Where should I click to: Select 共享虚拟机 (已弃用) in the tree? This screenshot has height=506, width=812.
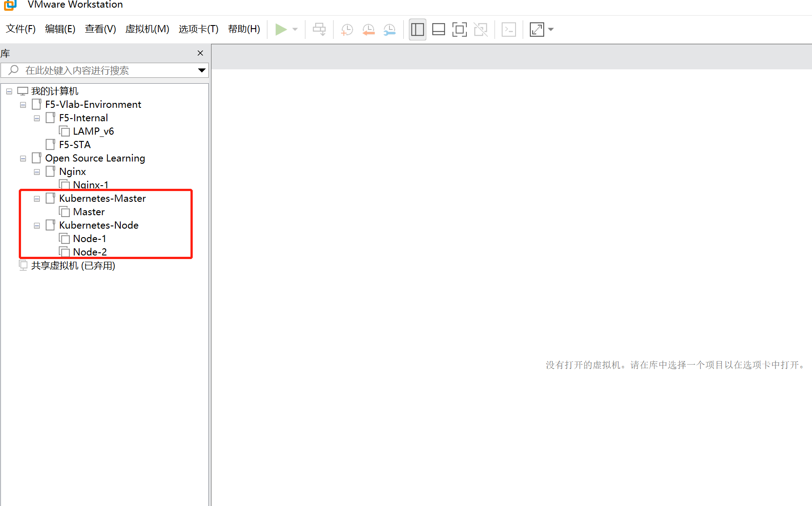click(x=73, y=266)
